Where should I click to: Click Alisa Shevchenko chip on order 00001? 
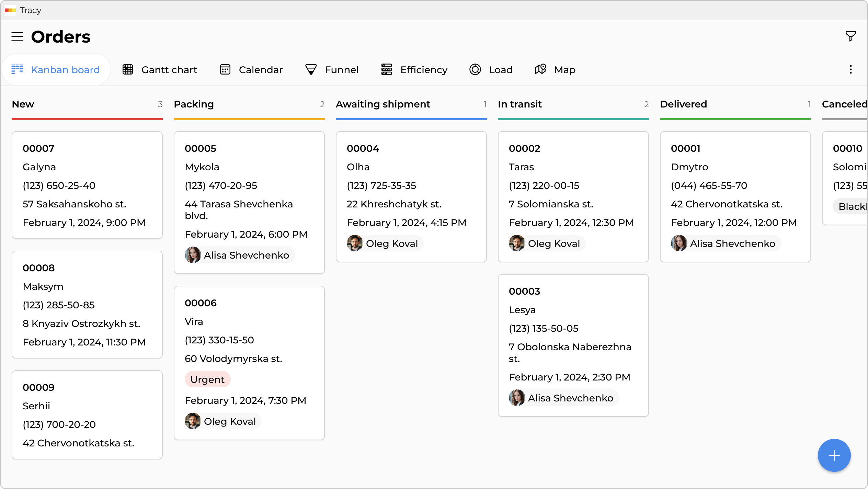pos(726,243)
